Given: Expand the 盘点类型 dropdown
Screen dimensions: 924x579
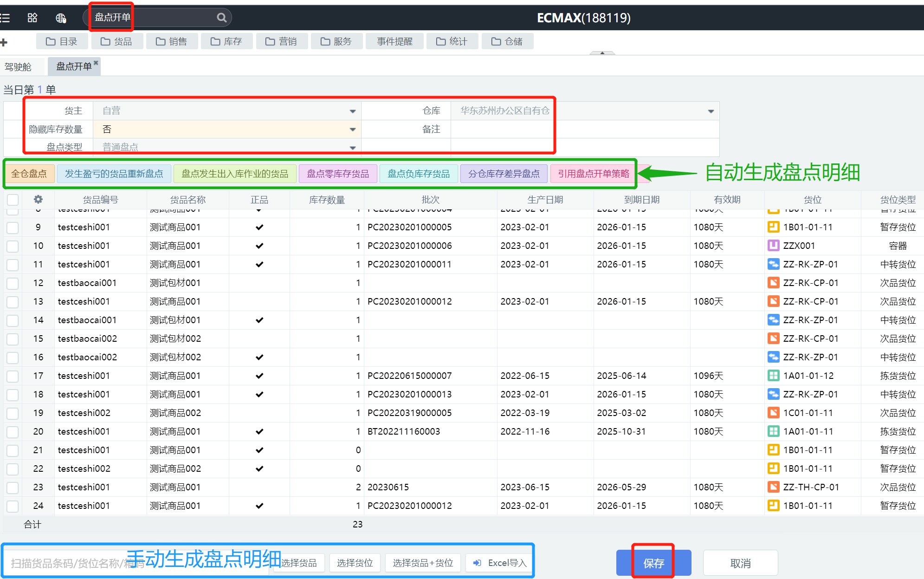Looking at the screenshot, I should (352, 148).
